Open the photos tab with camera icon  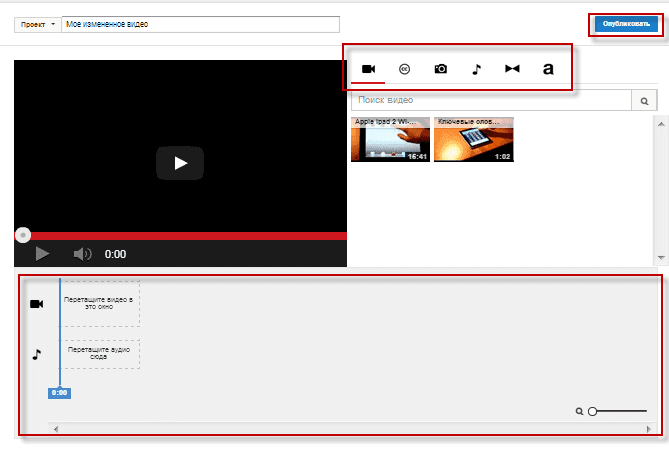(x=440, y=69)
